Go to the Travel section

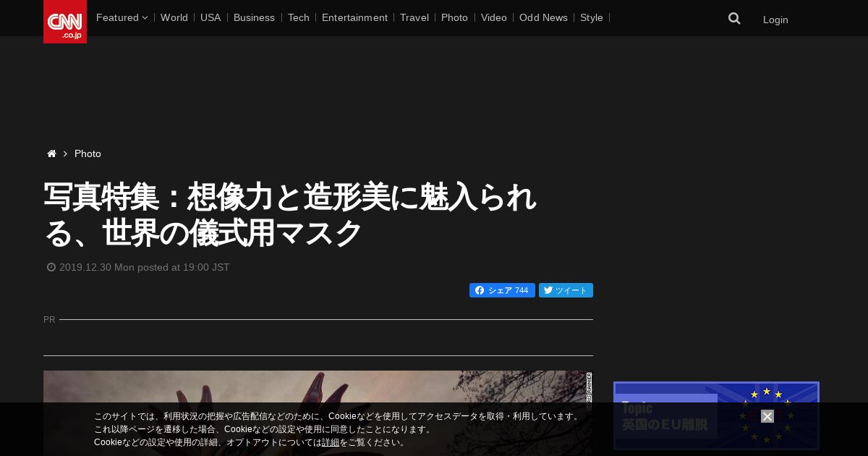[x=414, y=17]
